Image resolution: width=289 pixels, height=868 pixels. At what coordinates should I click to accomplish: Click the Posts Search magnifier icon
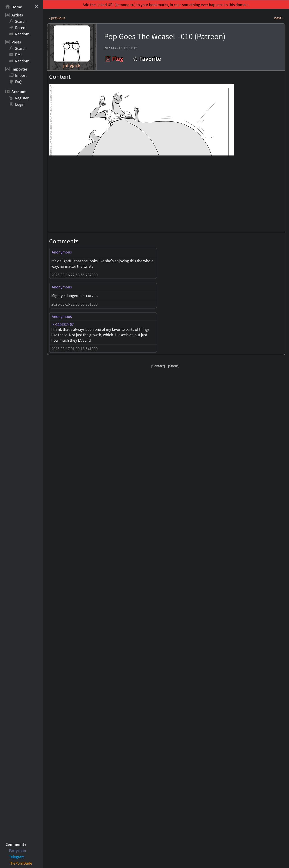pos(11,48)
